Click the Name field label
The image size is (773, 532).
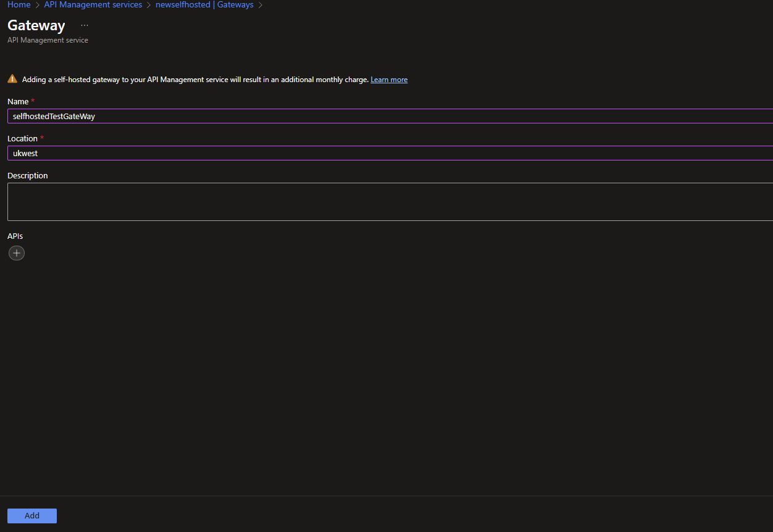pyautogui.click(x=18, y=101)
